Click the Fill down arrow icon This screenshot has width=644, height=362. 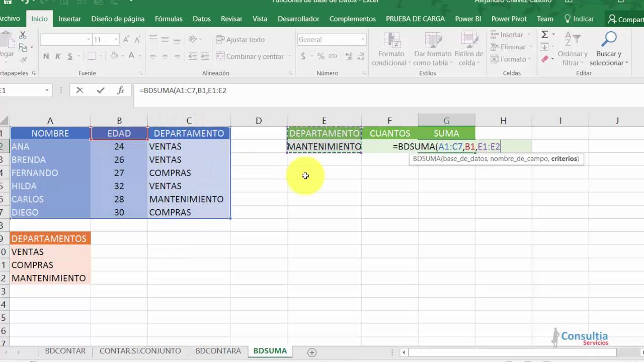544,47
